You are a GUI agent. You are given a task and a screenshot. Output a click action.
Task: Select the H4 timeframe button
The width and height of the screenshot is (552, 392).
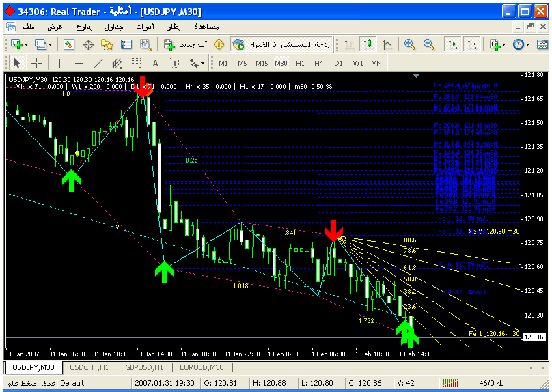(x=319, y=63)
